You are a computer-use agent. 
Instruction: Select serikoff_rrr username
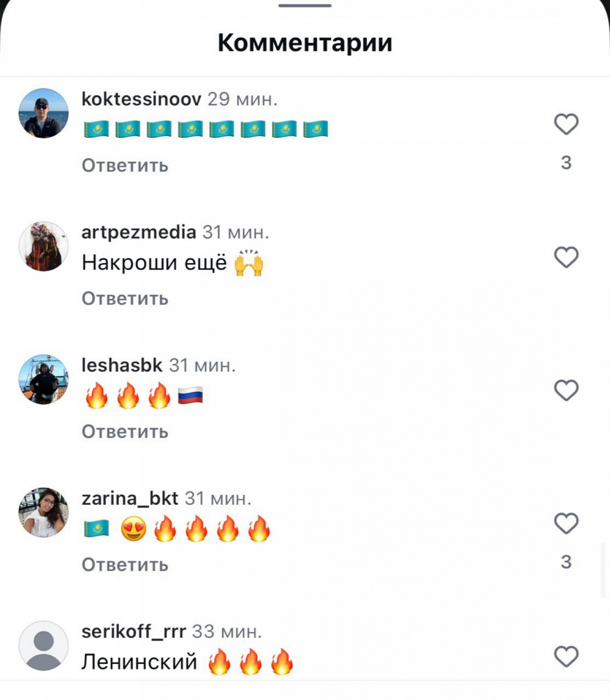pyautogui.click(x=134, y=632)
